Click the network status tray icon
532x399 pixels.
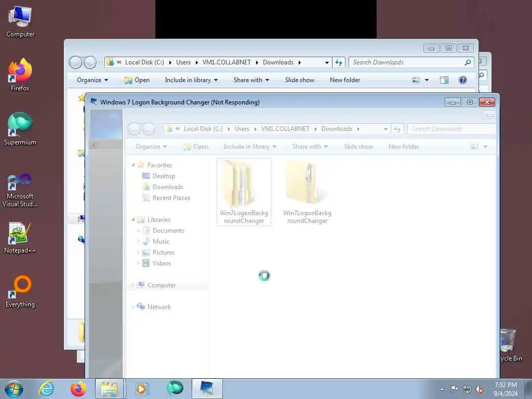click(x=467, y=390)
